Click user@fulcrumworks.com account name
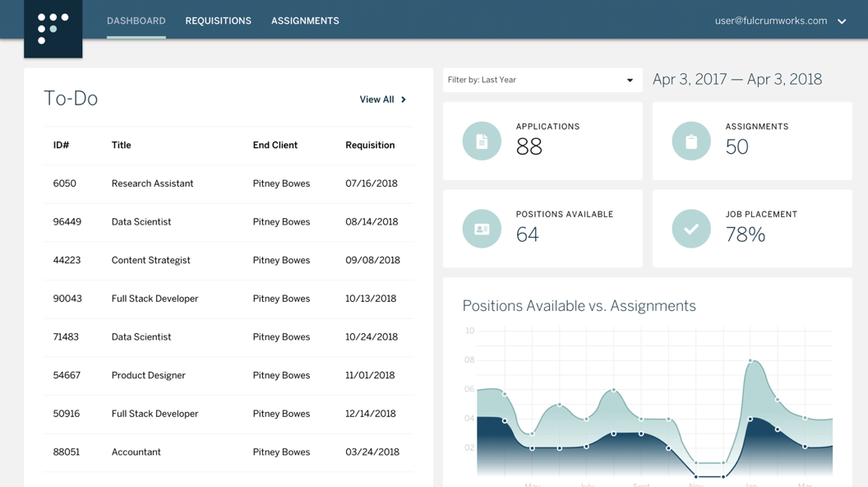Viewport: 868px width, 487px height. click(x=770, y=21)
